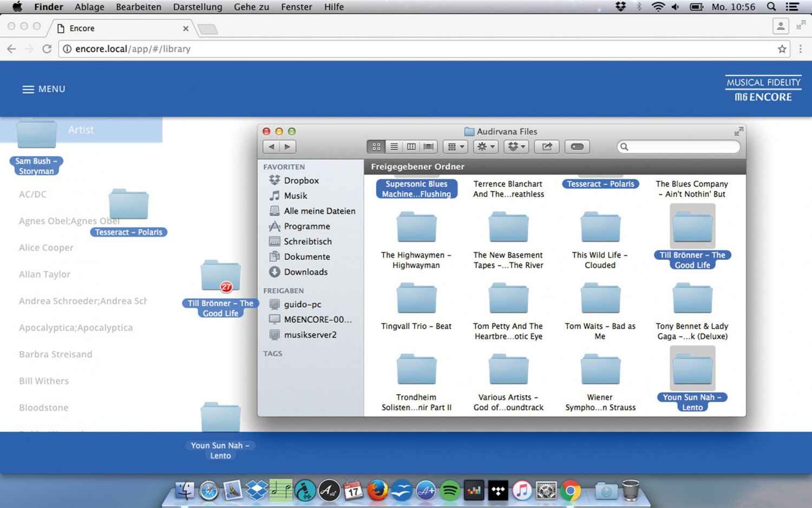Go forward in Finder window
812x508 pixels.
coord(288,146)
